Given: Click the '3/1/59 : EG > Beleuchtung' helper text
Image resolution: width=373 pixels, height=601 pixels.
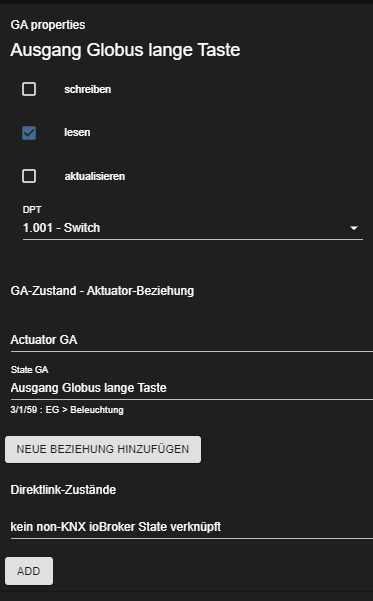Looking at the screenshot, I should [67, 410].
